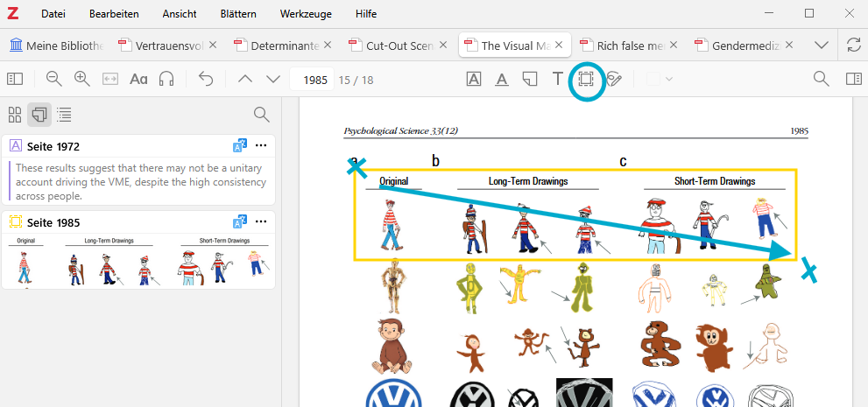Select the area selection tool
The width and height of the screenshot is (868, 407).
click(586, 79)
